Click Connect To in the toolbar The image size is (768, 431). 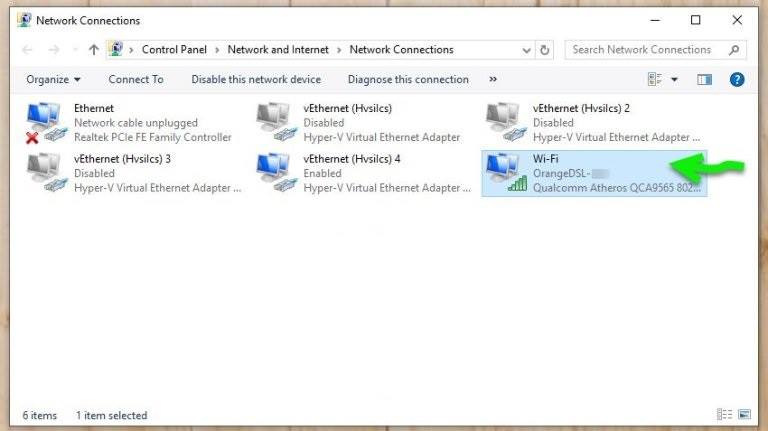point(136,79)
